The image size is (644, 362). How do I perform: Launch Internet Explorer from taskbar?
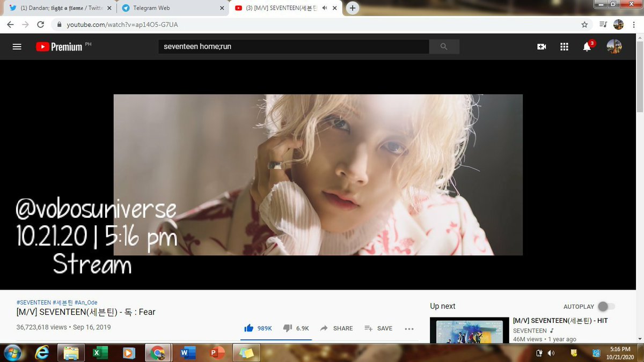42,352
